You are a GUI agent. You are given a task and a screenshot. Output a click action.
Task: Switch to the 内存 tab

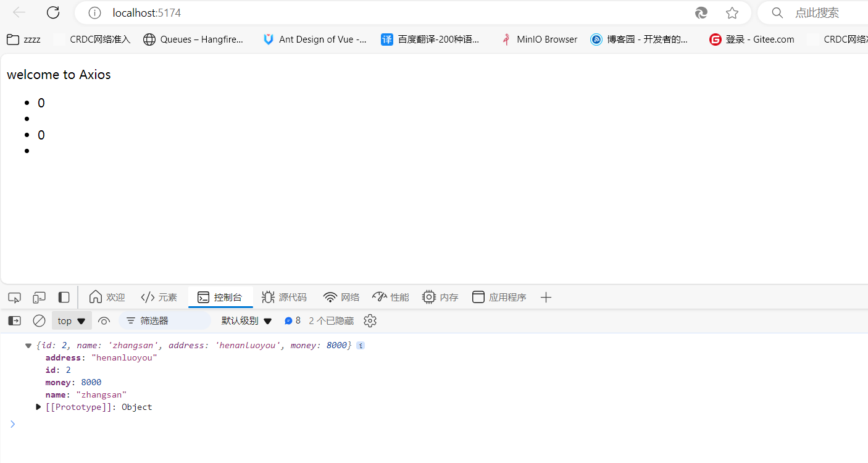(440, 298)
